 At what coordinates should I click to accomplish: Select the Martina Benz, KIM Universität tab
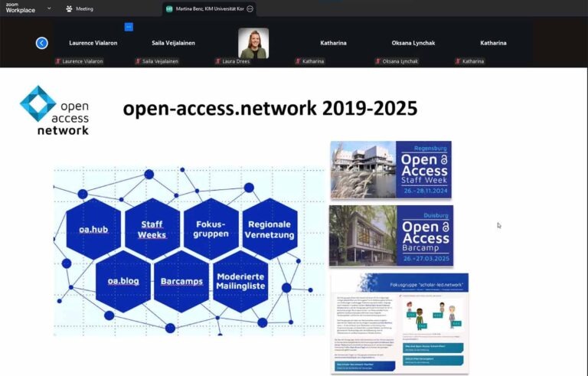tap(211, 9)
